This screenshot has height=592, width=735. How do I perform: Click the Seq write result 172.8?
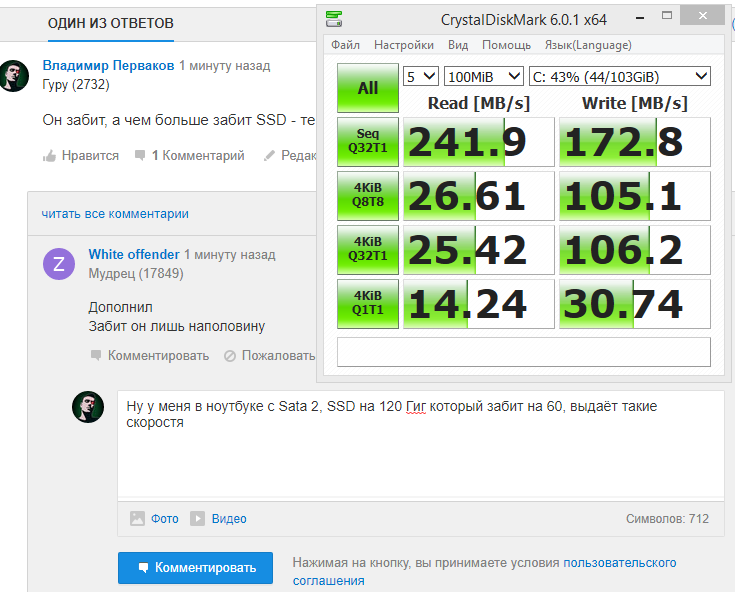[635, 142]
